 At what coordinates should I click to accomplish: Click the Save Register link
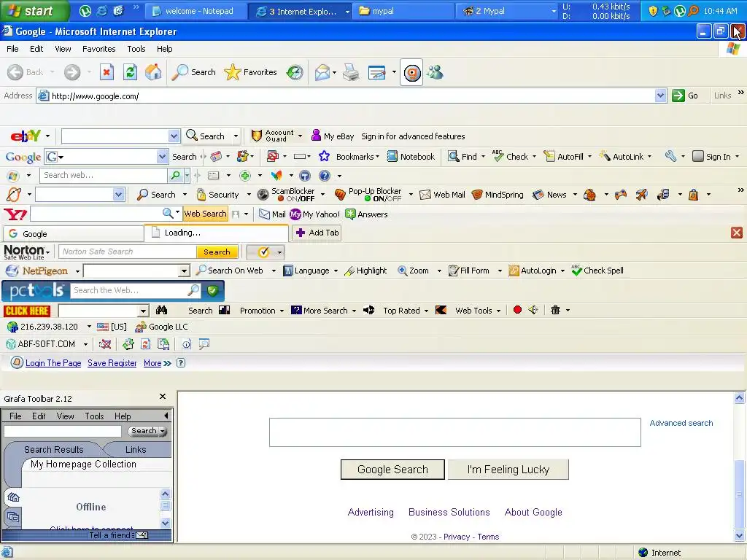tap(112, 363)
